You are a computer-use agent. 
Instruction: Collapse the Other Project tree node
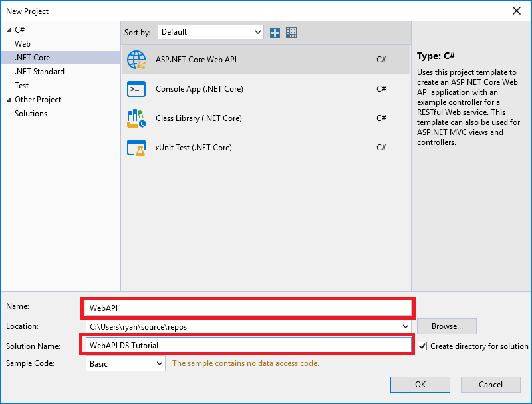tap(8, 100)
